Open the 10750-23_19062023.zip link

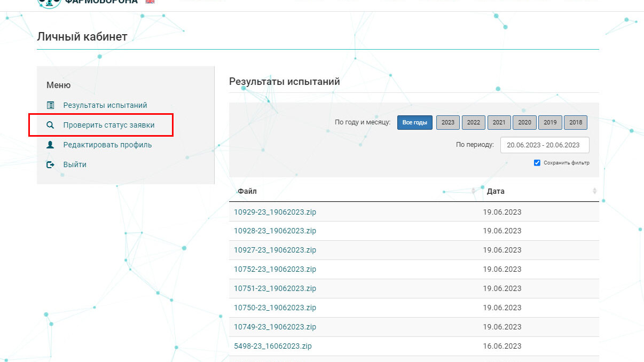pyautogui.click(x=275, y=308)
